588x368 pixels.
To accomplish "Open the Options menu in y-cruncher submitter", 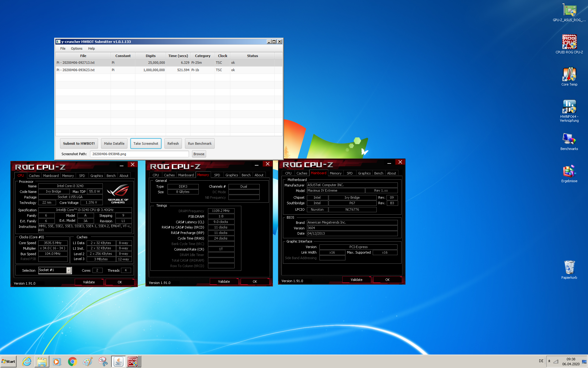I will click(x=77, y=48).
